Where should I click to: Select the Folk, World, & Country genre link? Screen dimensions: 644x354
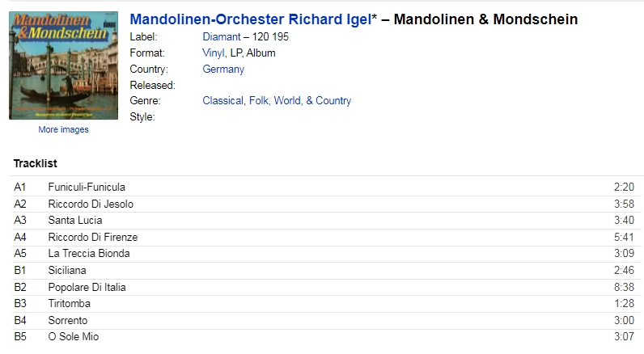(300, 100)
